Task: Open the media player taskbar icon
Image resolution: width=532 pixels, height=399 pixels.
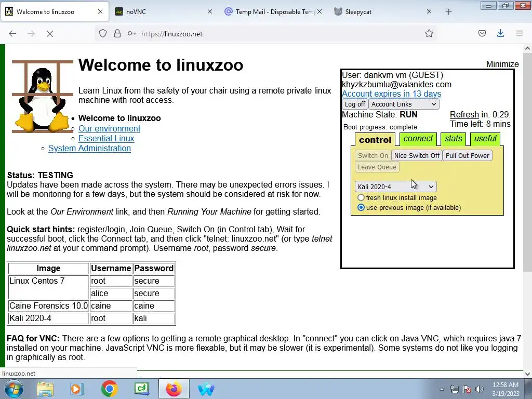Action: click(76, 389)
